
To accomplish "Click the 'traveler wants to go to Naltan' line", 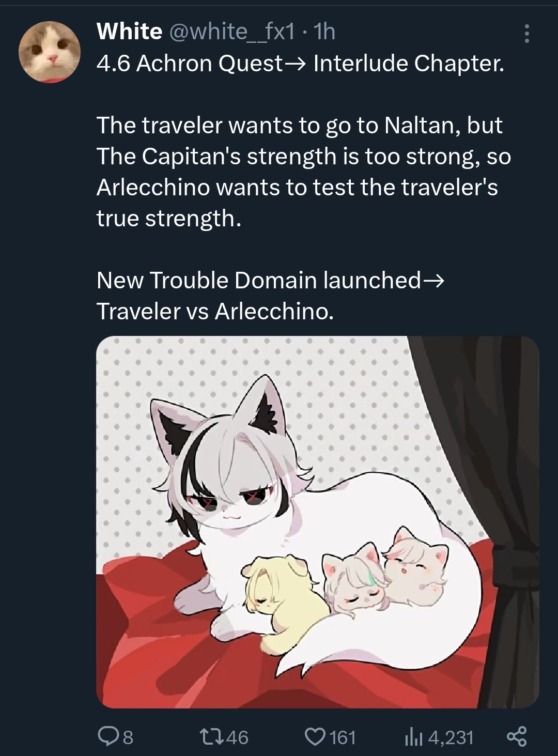I will [x=299, y=125].
